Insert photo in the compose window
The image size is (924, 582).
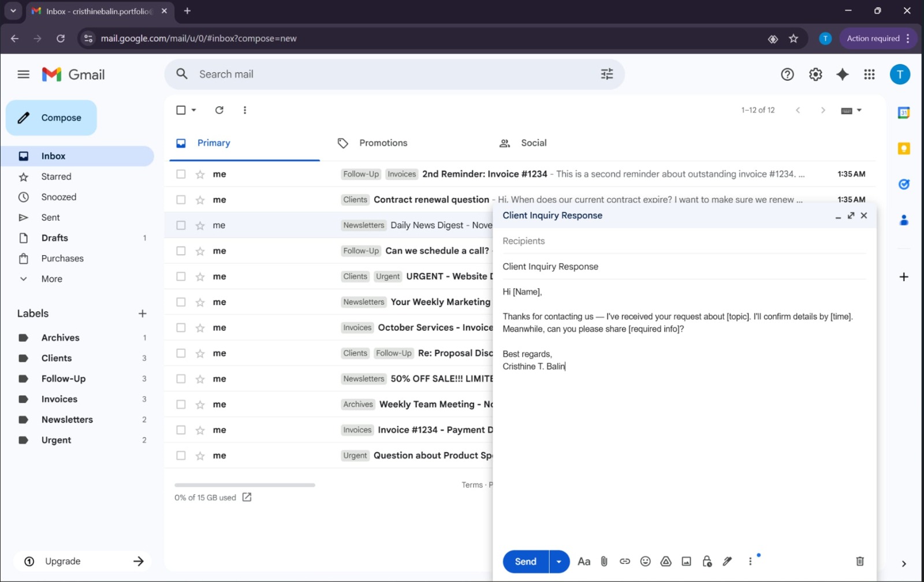(x=686, y=561)
